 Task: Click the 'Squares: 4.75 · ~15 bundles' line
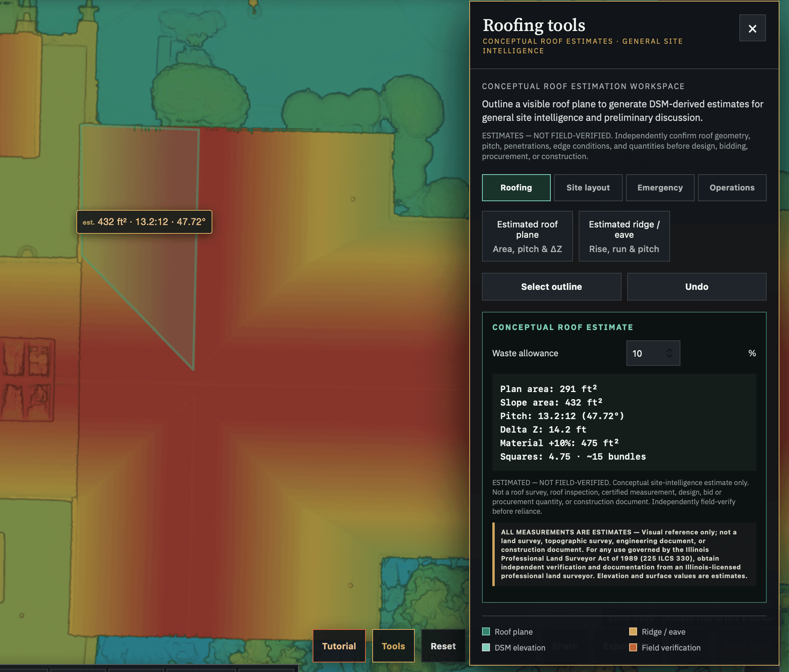click(x=573, y=456)
